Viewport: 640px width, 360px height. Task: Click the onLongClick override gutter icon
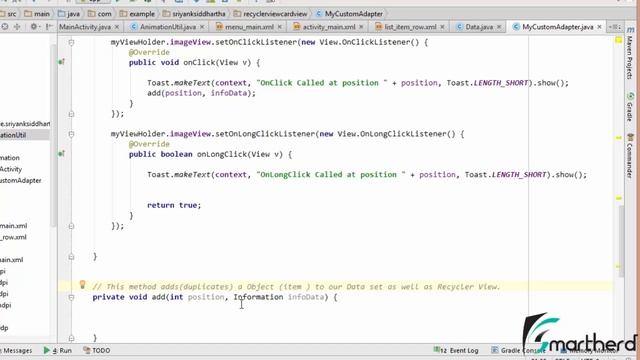62,154
